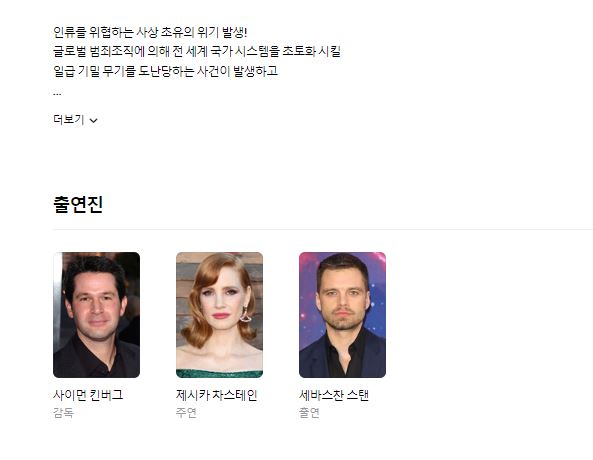Screen dimensions: 593x460
Task: Click the divider line under 출연진
Action: pos(323,229)
